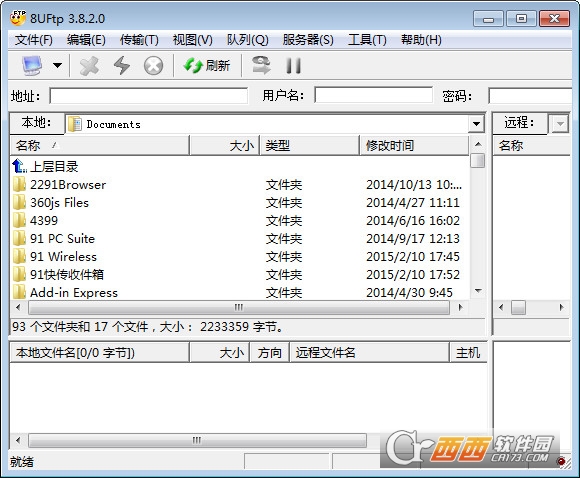
Task: Expand site manager dropdown arrow in toolbar
Action: (x=57, y=66)
